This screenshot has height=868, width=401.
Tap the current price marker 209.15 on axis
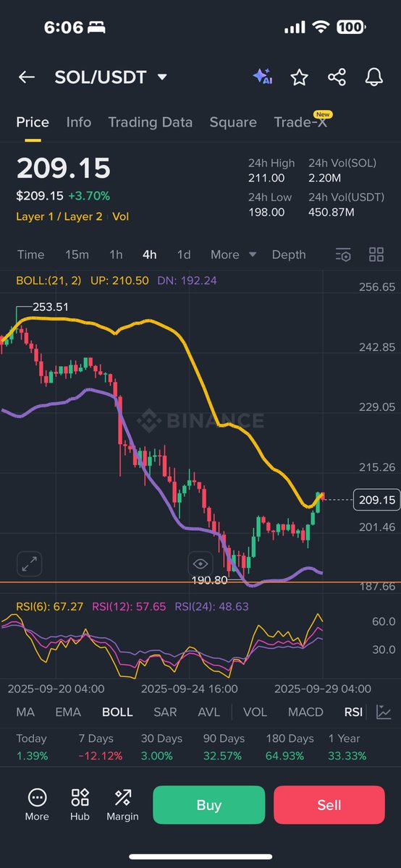coord(376,500)
